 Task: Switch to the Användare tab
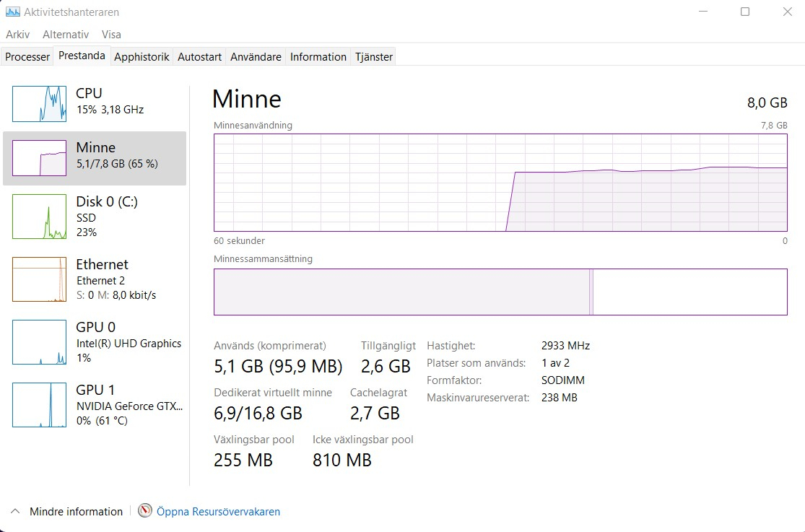coord(256,56)
